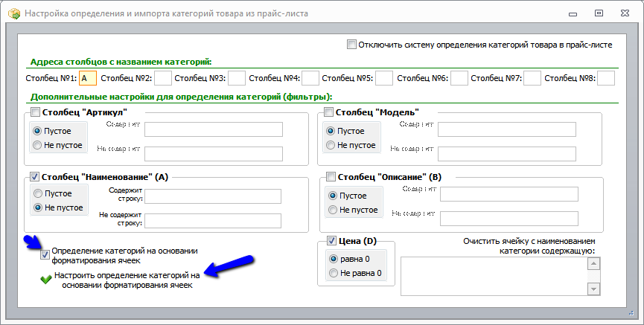The width and height of the screenshot is (644, 325).
Task: Close the category settings window
Action: coord(625,13)
